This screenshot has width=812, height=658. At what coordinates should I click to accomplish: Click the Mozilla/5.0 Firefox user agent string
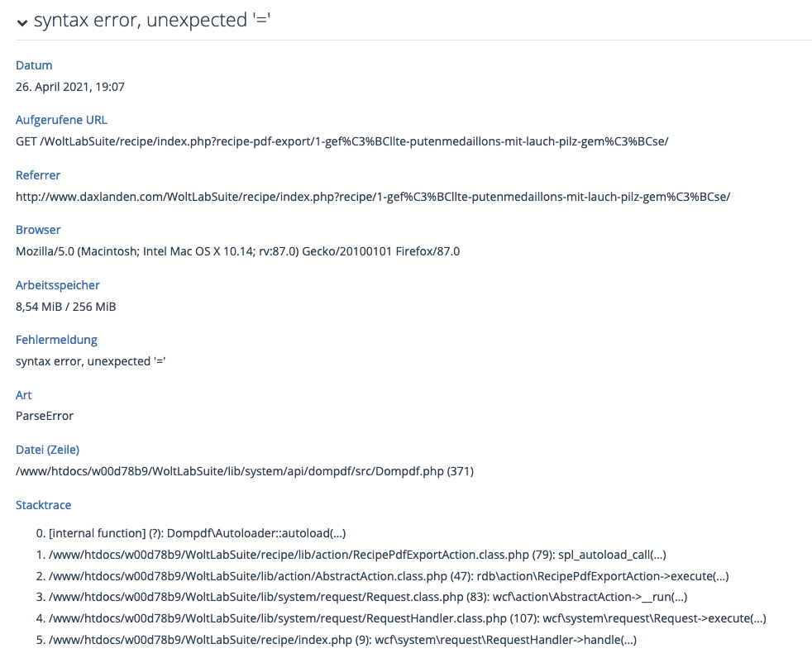coord(237,251)
